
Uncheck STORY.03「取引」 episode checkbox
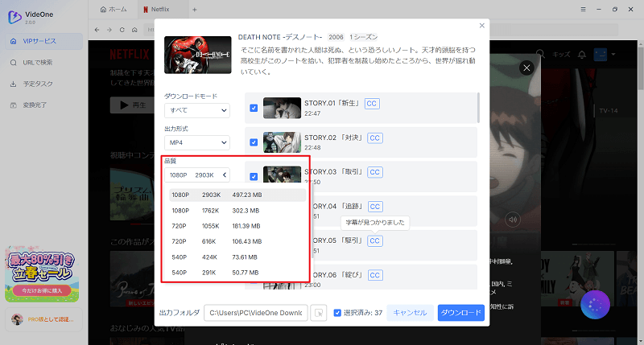[x=254, y=176]
